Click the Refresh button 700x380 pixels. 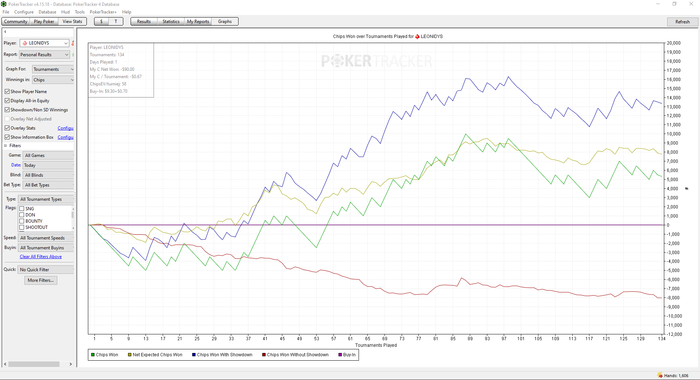coord(682,21)
